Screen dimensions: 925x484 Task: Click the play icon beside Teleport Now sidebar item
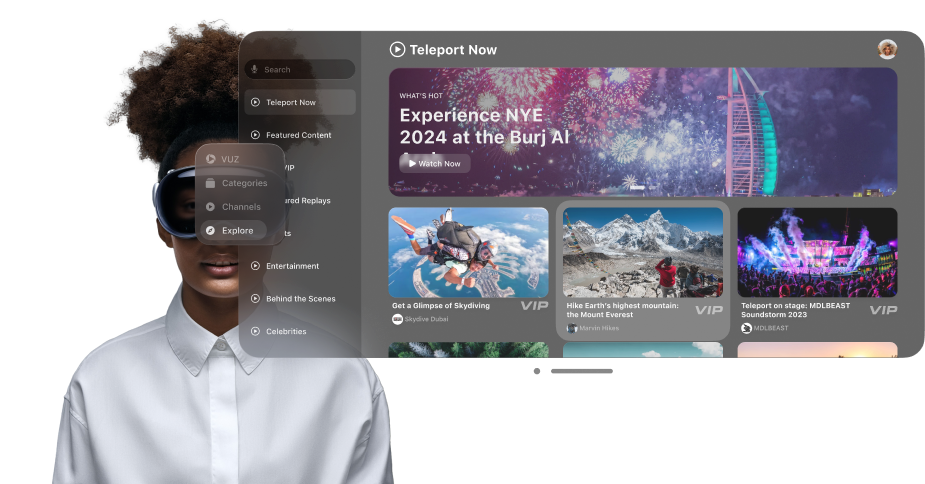pyautogui.click(x=255, y=102)
